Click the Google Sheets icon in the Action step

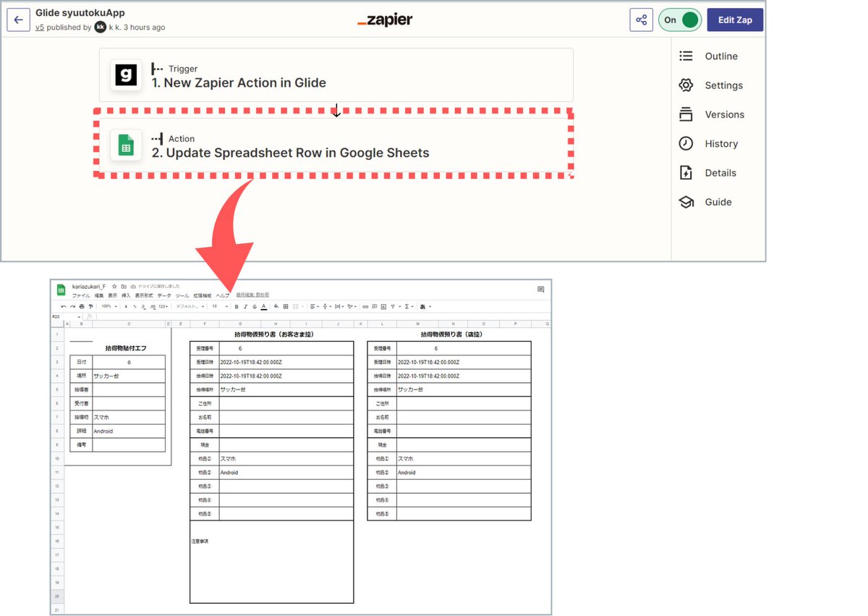click(x=126, y=145)
